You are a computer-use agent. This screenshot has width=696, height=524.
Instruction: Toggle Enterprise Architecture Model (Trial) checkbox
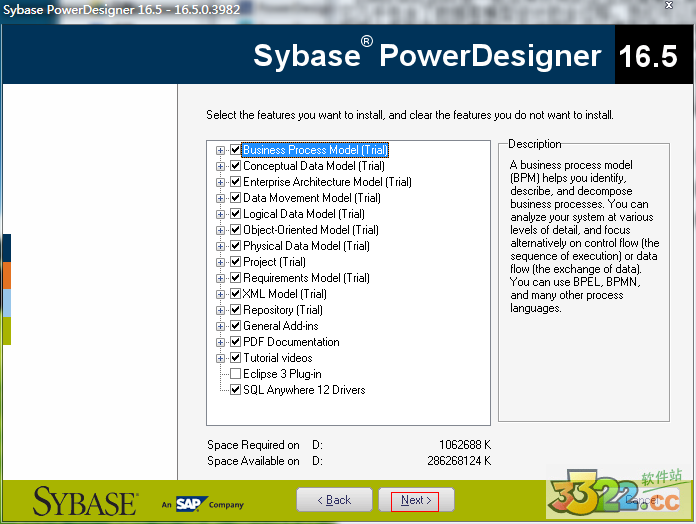click(x=236, y=181)
